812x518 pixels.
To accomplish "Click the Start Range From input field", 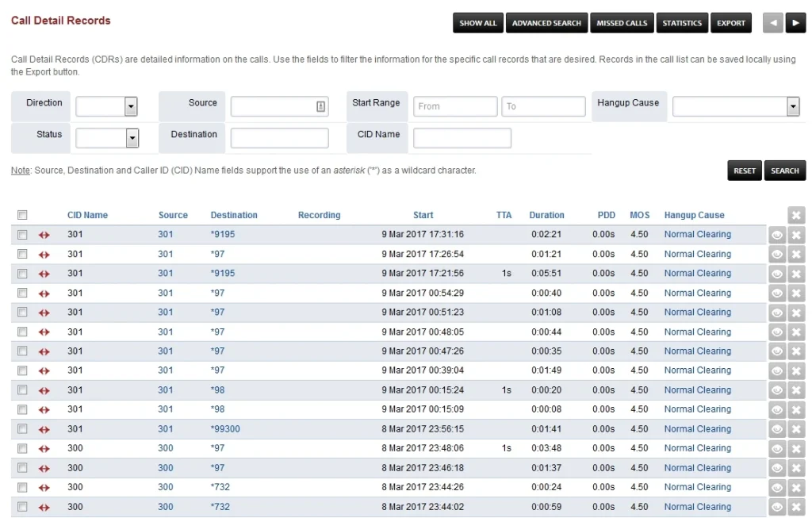I will (x=454, y=106).
